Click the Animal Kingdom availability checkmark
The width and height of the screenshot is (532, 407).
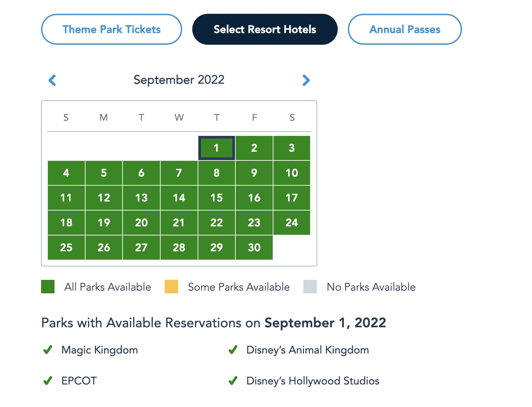(x=233, y=350)
